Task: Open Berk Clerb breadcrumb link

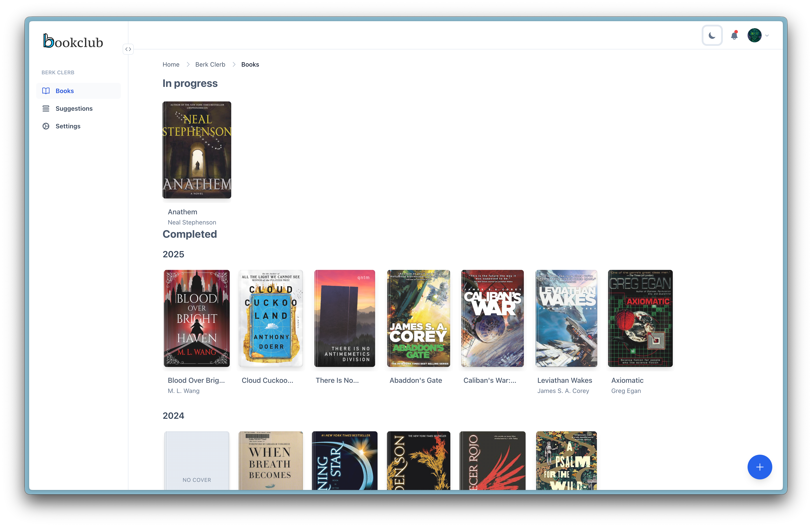Action: [210, 64]
